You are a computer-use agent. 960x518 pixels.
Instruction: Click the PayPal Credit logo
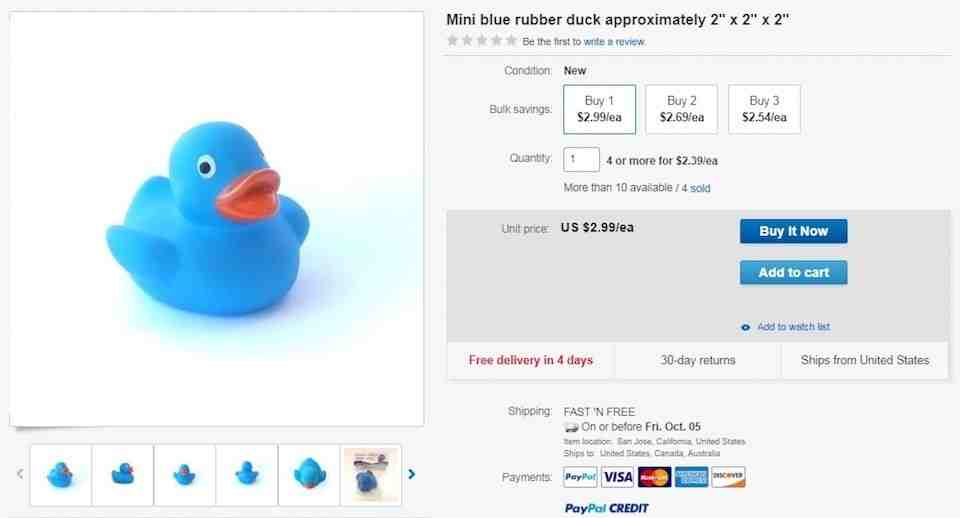[x=606, y=508]
